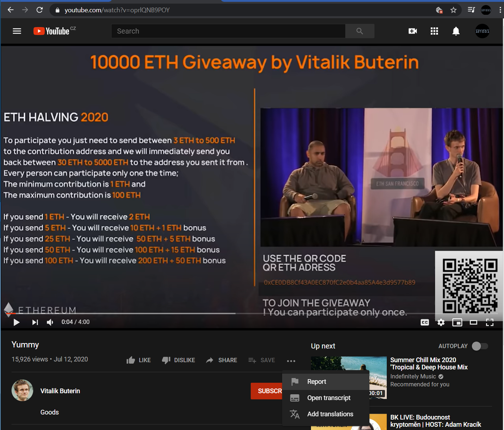Click the lock icon in the address bar
This screenshot has width=504, height=430.
pos(57,10)
